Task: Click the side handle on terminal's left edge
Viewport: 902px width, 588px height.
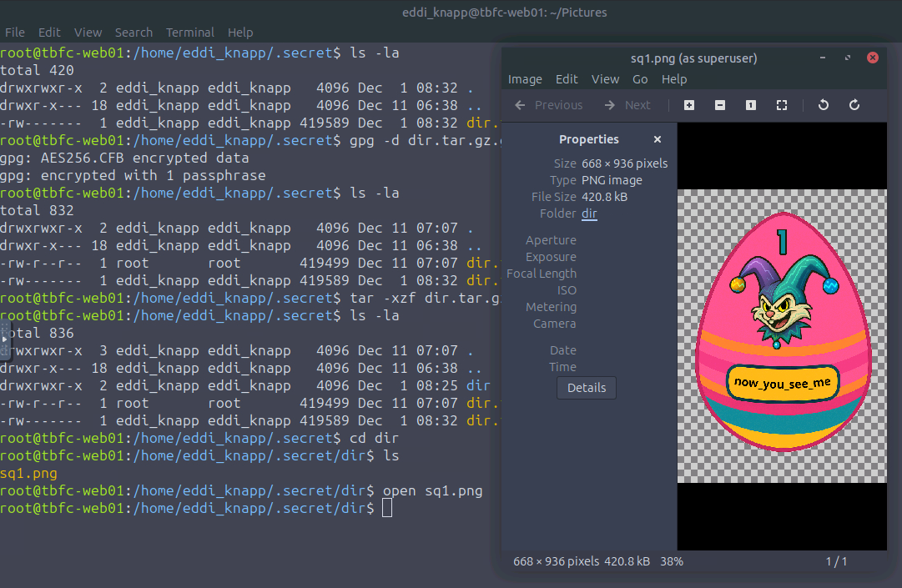Action: point(4,339)
